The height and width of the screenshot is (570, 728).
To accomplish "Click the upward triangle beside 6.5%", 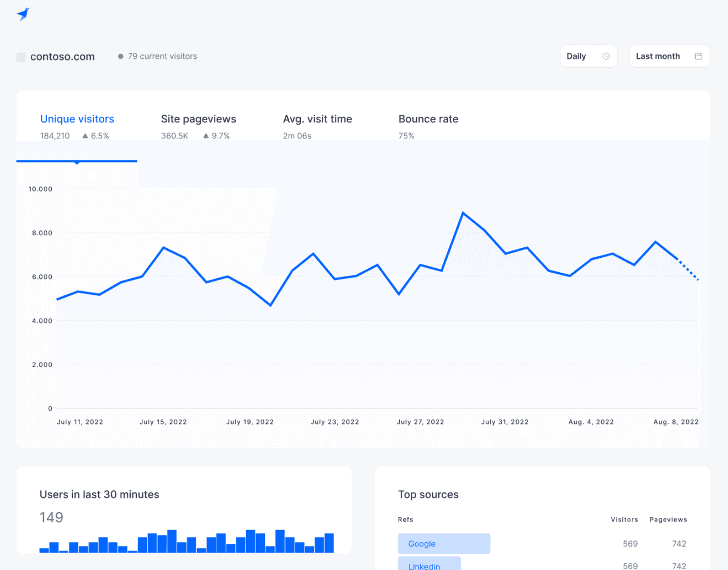I will point(85,136).
